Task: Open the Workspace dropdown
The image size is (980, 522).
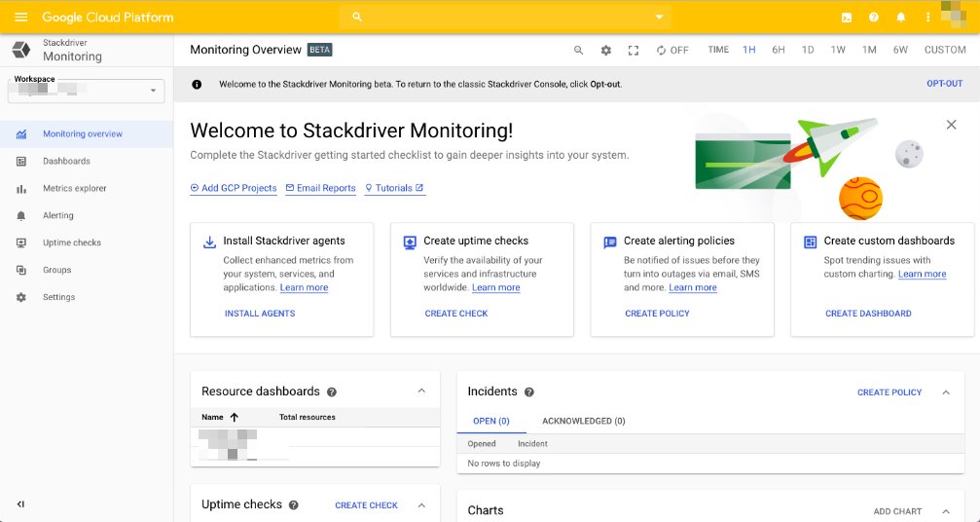Action: 87,91
